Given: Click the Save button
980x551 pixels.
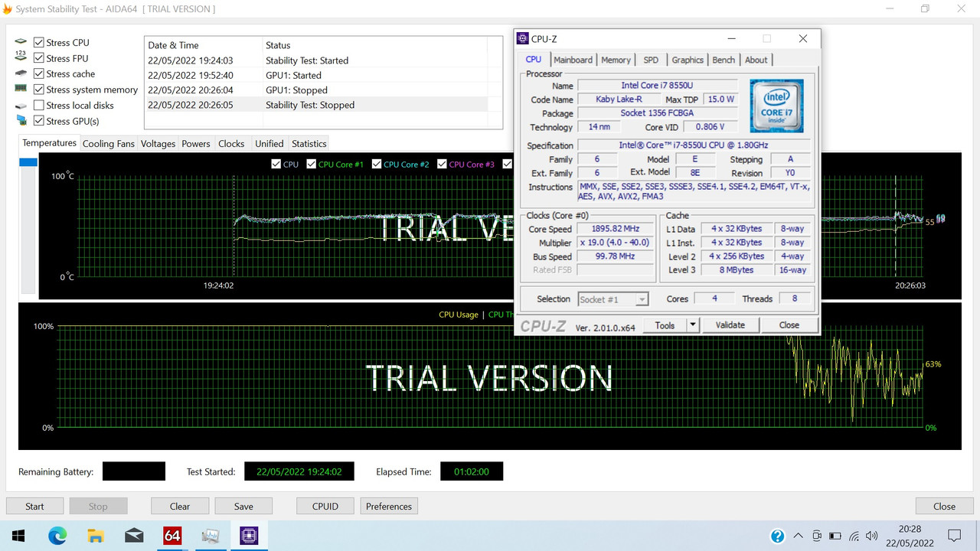Looking at the screenshot, I should 243,506.
